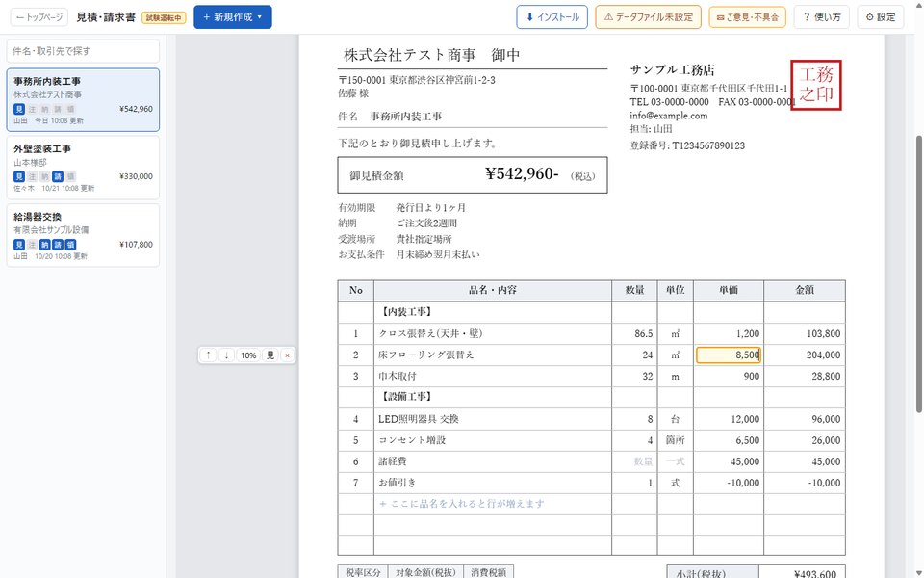The image size is (924, 578).
Task: Click the vertical scrollbar of the document
Action: point(918,275)
